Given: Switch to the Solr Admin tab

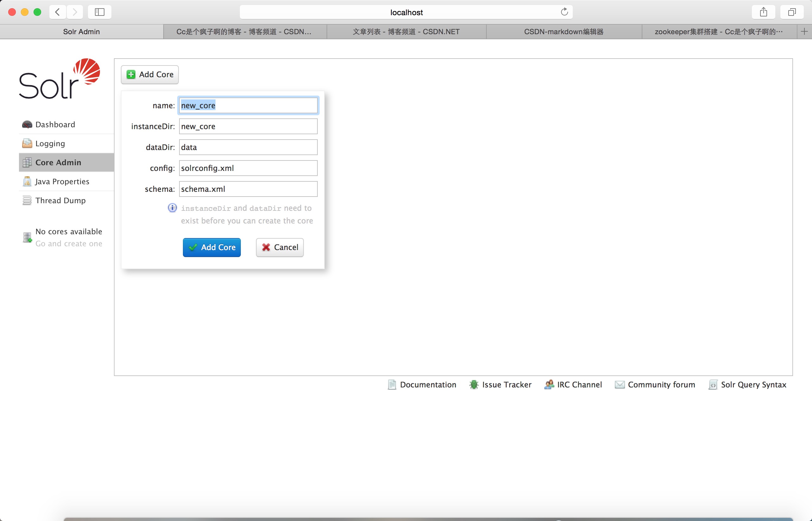Looking at the screenshot, I should click(82, 32).
